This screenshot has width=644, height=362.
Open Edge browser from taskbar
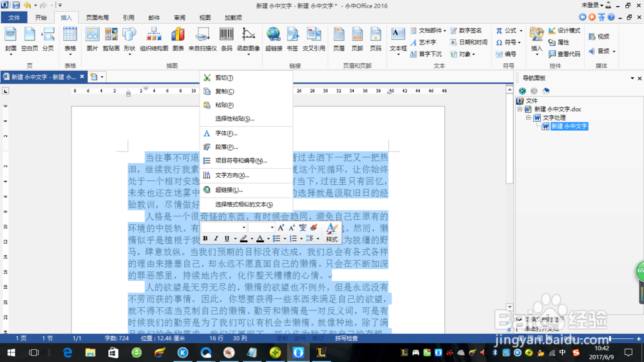[68, 352]
